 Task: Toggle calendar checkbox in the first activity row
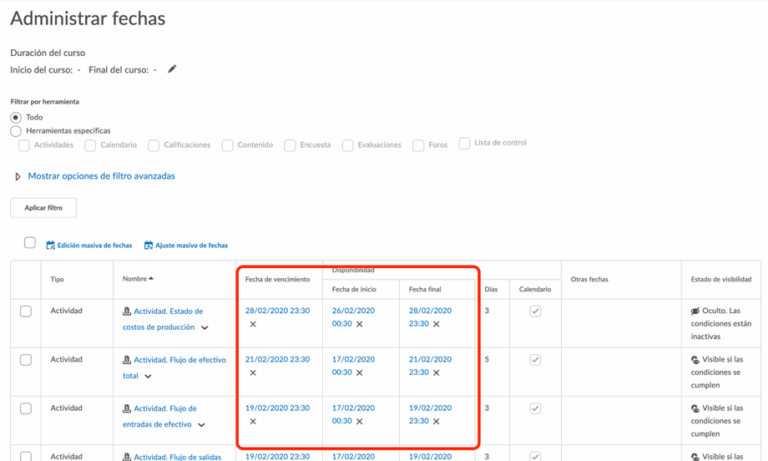click(x=535, y=311)
